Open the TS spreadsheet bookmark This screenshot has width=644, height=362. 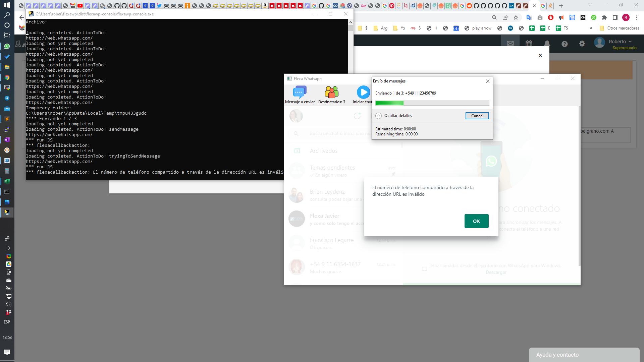[562, 28]
